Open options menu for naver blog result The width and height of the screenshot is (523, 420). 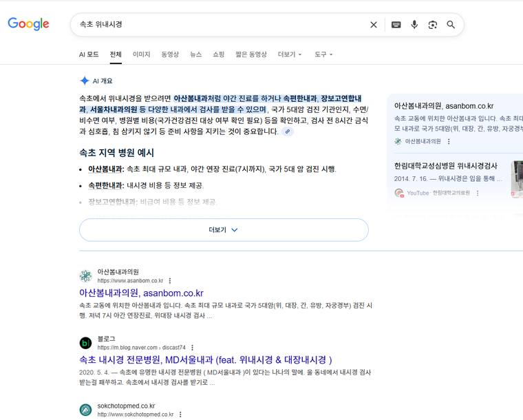click(x=192, y=348)
